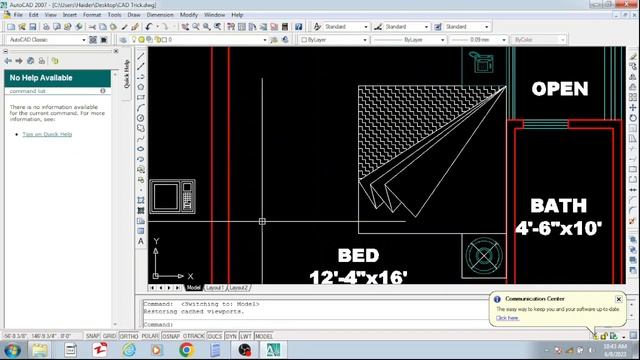This screenshot has height=360, width=640.
Task: Toggle LWT lineweight display
Action: point(246,336)
